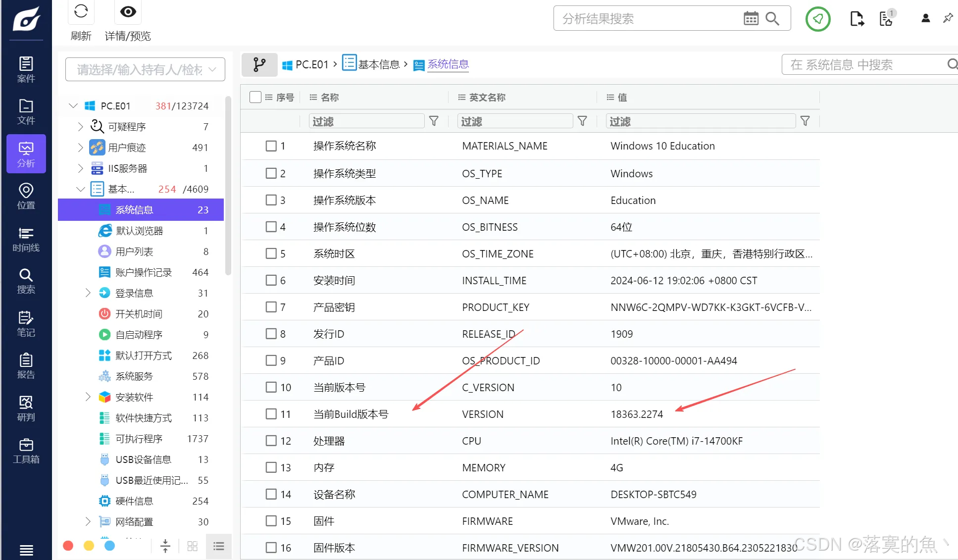Toggle the select-all checkbox in header

[x=255, y=97]
